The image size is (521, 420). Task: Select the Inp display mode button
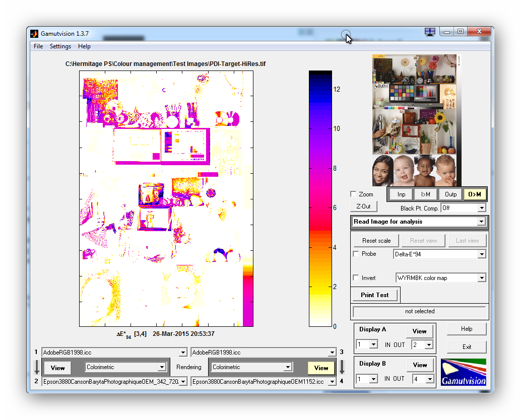coord(401,194)
